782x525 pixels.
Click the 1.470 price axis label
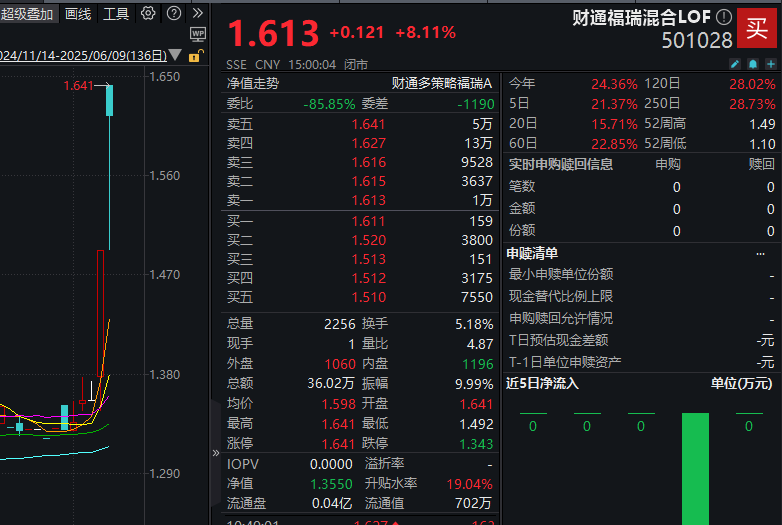pos(165,275)
